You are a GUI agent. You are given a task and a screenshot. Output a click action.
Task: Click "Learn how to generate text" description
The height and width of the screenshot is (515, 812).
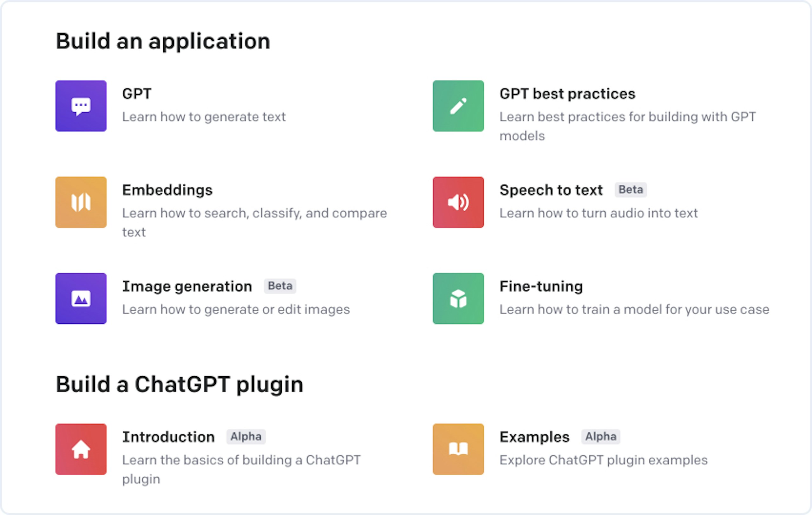click(204, 117)
